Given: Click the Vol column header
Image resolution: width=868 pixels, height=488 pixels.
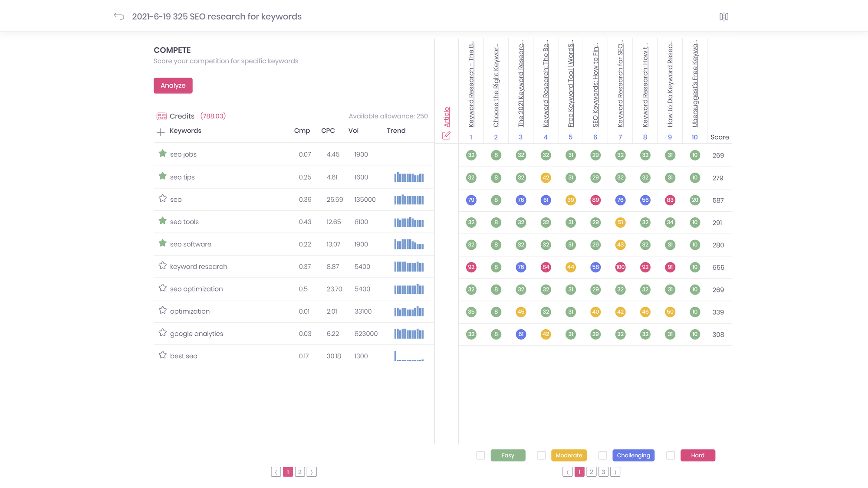Looking at the screenshot, I should tap(353, 131).
